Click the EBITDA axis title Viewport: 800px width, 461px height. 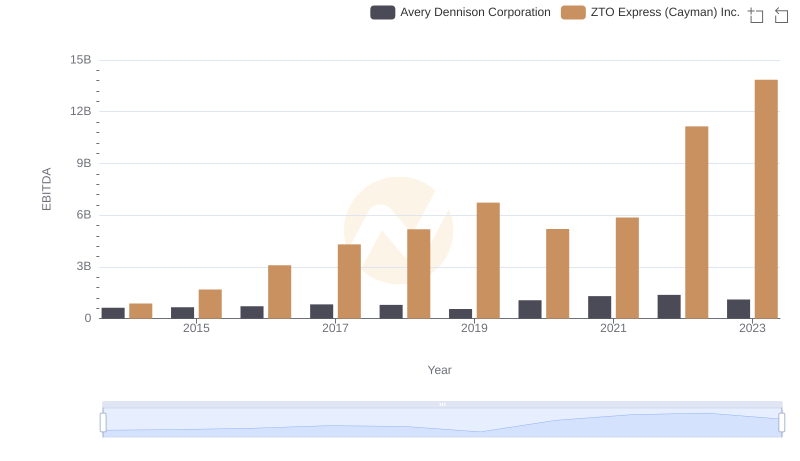click(46, 189)
